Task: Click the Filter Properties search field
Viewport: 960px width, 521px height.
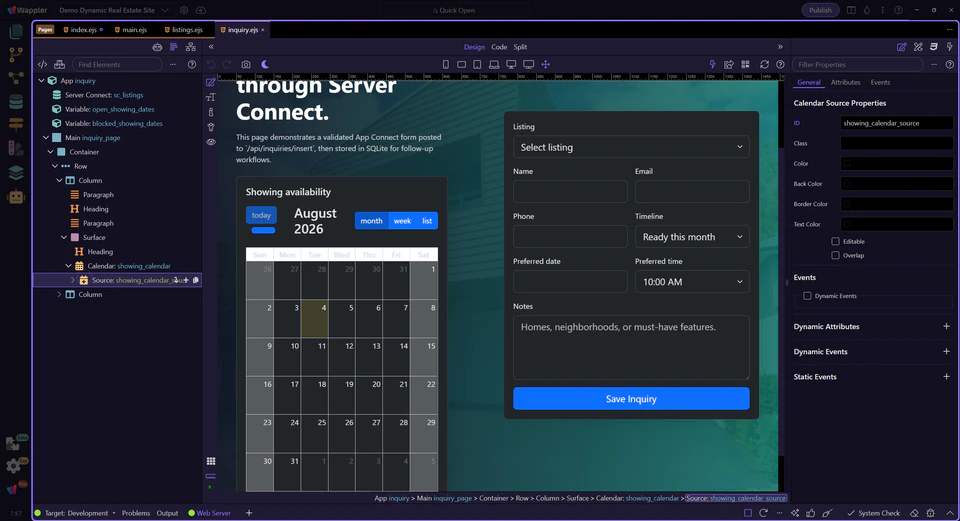Action: coord(857,64)
